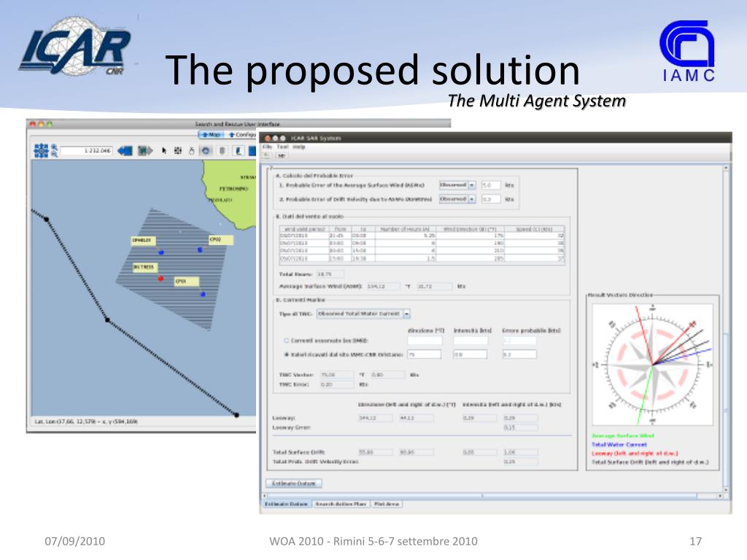Open the File menu in ICAR SAR System
Screen dimensions: 747x560
click(267, 147)
